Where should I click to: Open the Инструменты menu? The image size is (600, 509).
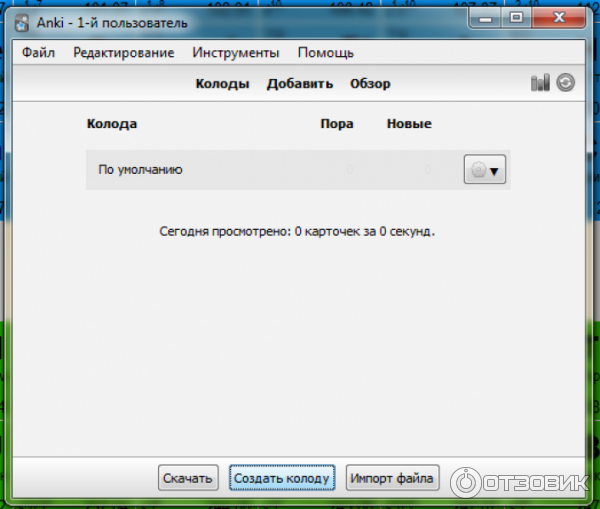coord(236,53)
